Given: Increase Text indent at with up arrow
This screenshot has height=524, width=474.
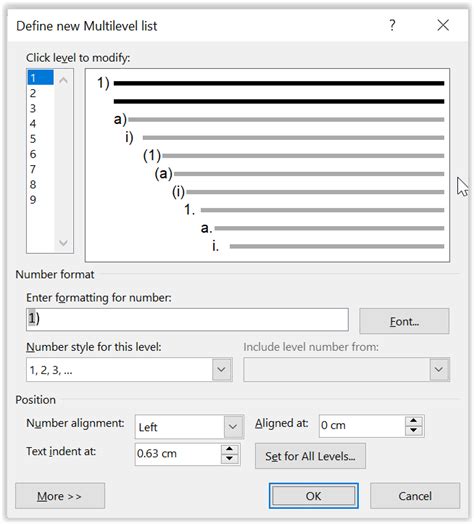Looking at the screenshot, I should pyautogui.click(x=229, y=449).
